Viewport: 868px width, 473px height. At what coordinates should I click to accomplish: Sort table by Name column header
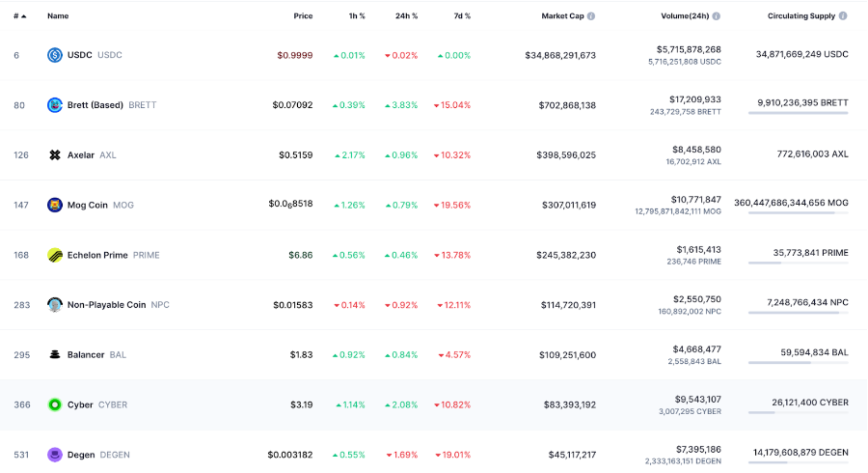[x=58, y=16]
